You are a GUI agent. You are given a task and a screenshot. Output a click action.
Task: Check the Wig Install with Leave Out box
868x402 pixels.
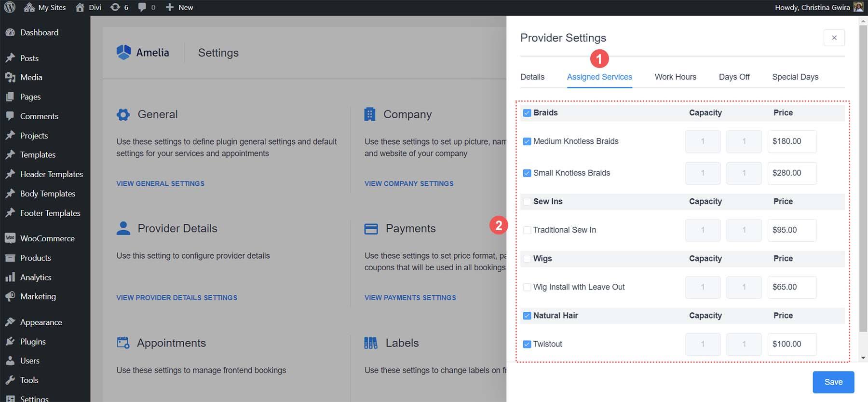point(527,287)
